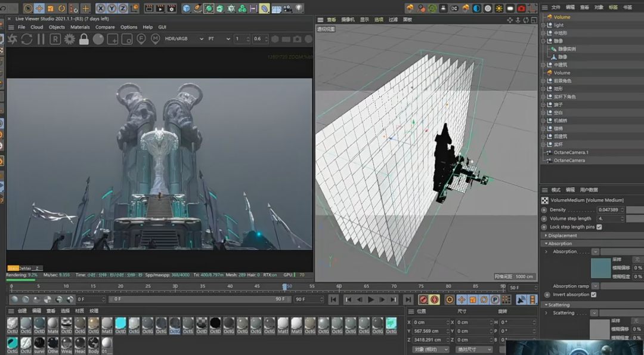Open the HDR/sRGB color space dropdown
Image resolution: width=644 pixels, height=355 pixels.
(184, 39)
